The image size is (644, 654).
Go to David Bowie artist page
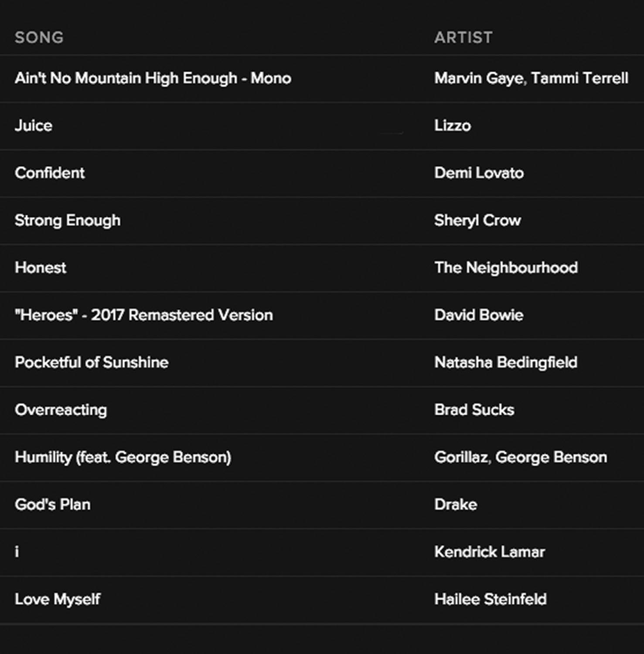pyautogui.click(x=478, y=315)
